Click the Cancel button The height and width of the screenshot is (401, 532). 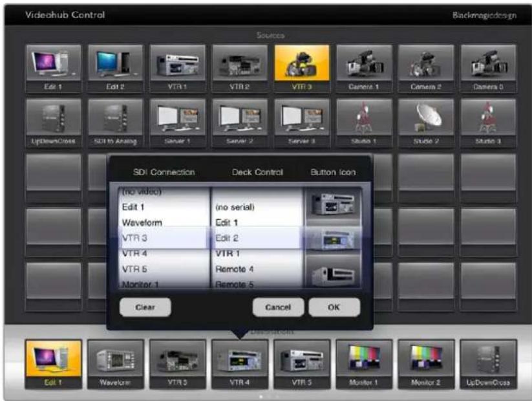tap(278, 307)
